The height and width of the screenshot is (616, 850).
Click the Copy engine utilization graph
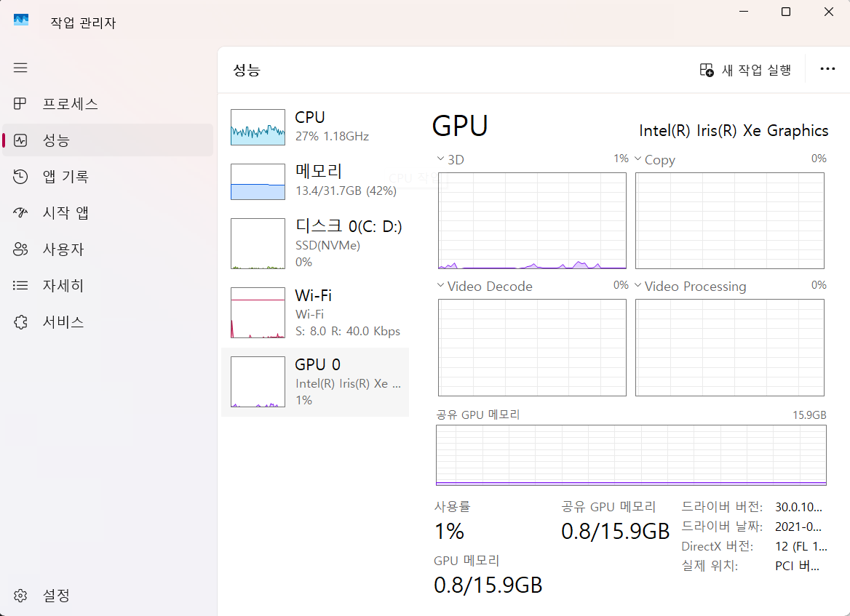(x=730, y=220)
